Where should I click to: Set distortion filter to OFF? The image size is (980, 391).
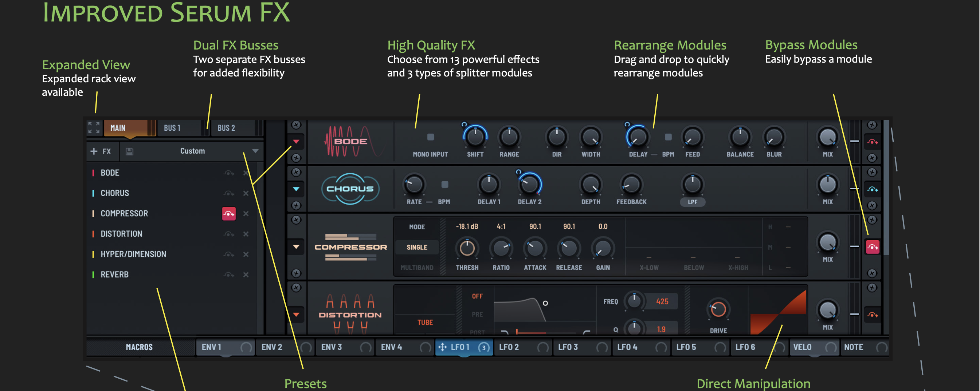pos(477,296)
